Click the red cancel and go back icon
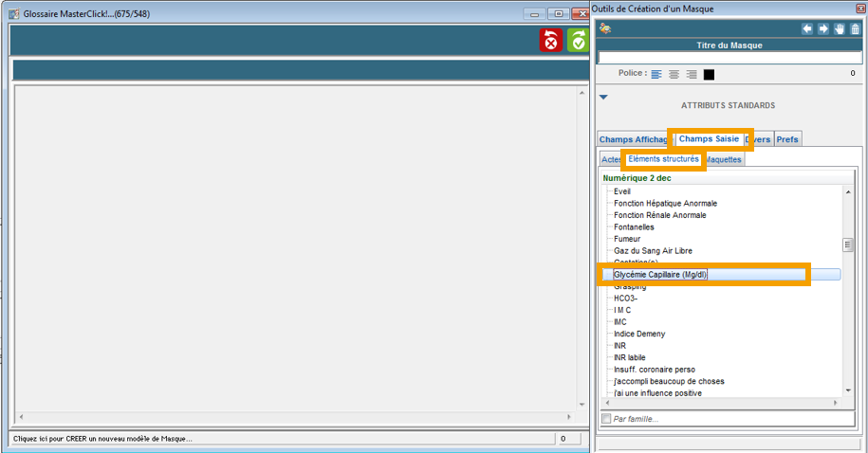 point(551,40)
